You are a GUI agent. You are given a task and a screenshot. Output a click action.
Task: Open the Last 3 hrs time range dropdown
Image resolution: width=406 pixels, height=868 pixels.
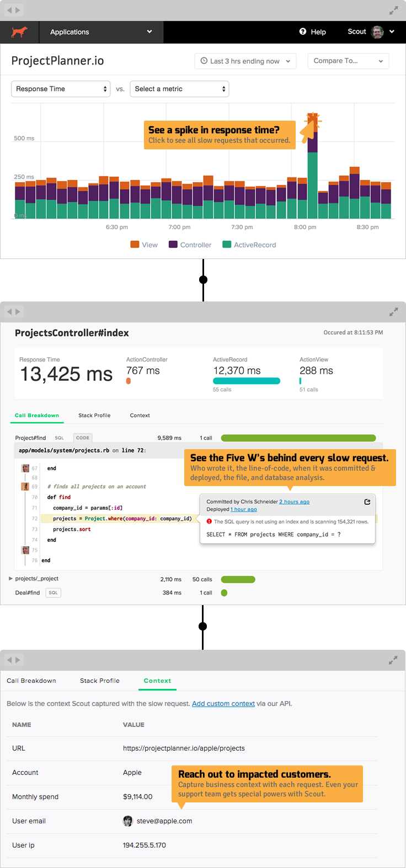point(245,61)
